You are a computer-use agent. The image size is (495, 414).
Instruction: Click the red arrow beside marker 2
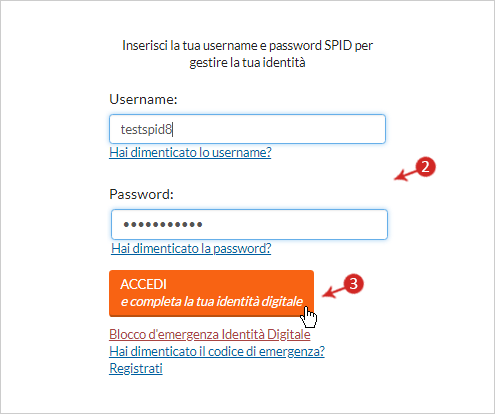pyautogui.click(x=405, y=175)
